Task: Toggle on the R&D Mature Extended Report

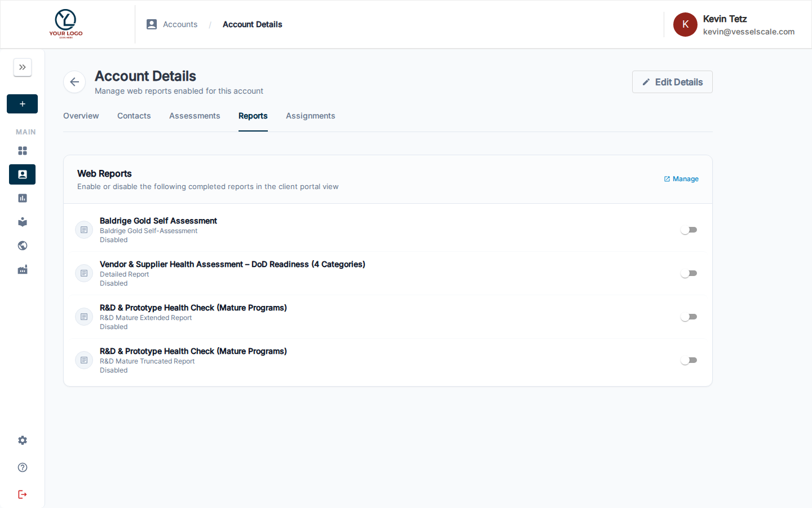Action: point(689,317)
